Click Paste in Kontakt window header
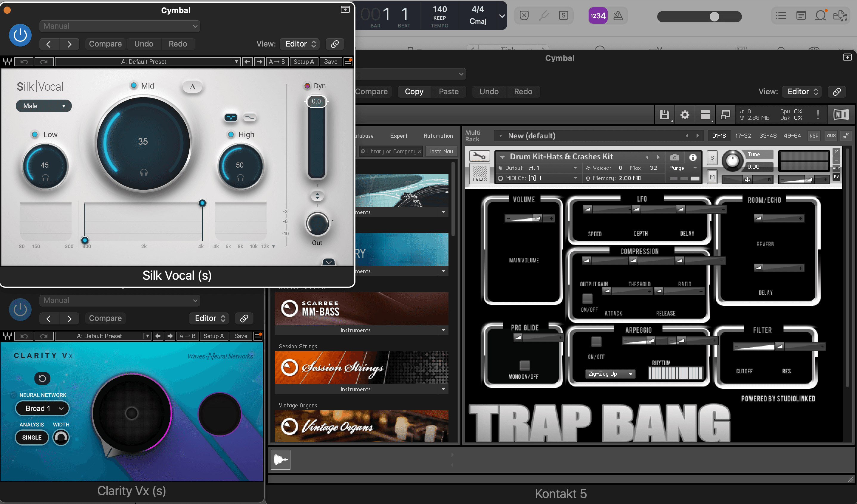Viewport: 857px width, 504px height. (x=448, y=92)
